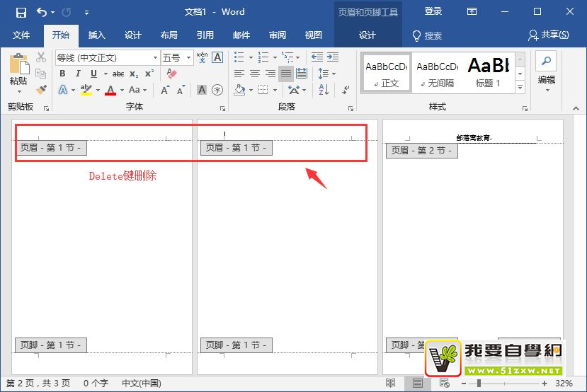
Task: Toggle underline formatting
Action: 93,74
